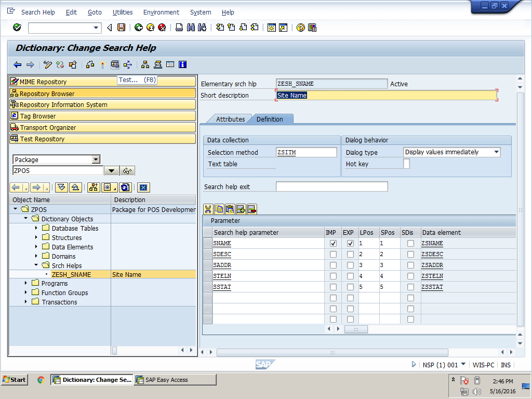Viewport: 532px width, 399px height.
Task: Click the Delete row icon above the parameter table
Action: (252, 209)
